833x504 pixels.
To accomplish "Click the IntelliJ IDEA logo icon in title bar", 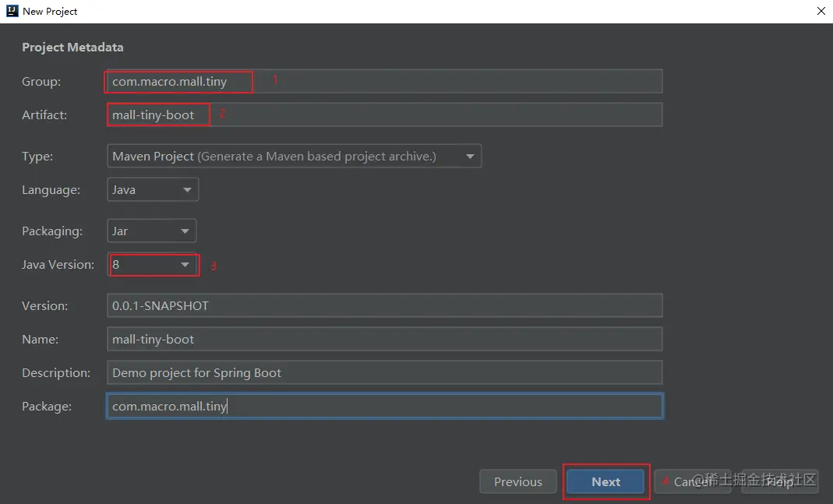I will (x=12, y=11).
